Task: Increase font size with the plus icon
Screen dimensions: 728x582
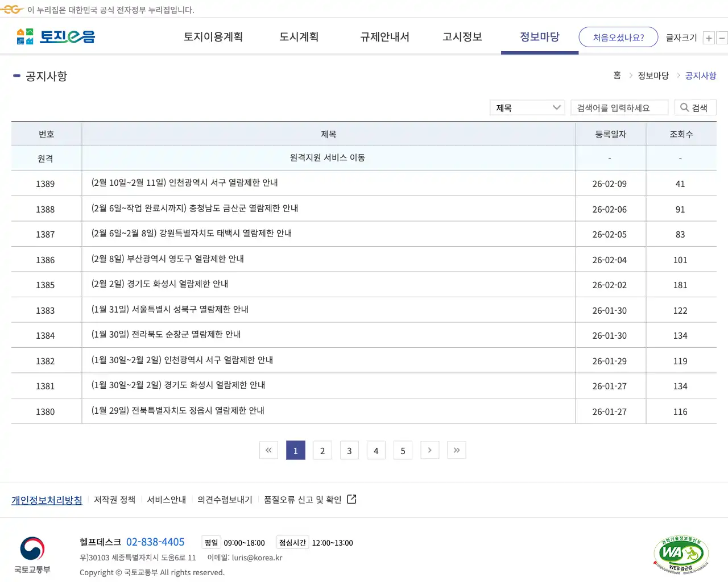Action: tap(709, 38)
